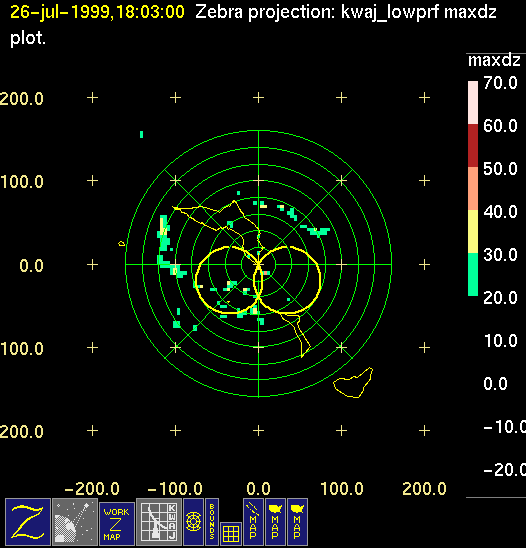The width and height of the screenshot is (526, 548).
Task: Open the MAP icon with diagonal lines
Action: pos(253,522)
